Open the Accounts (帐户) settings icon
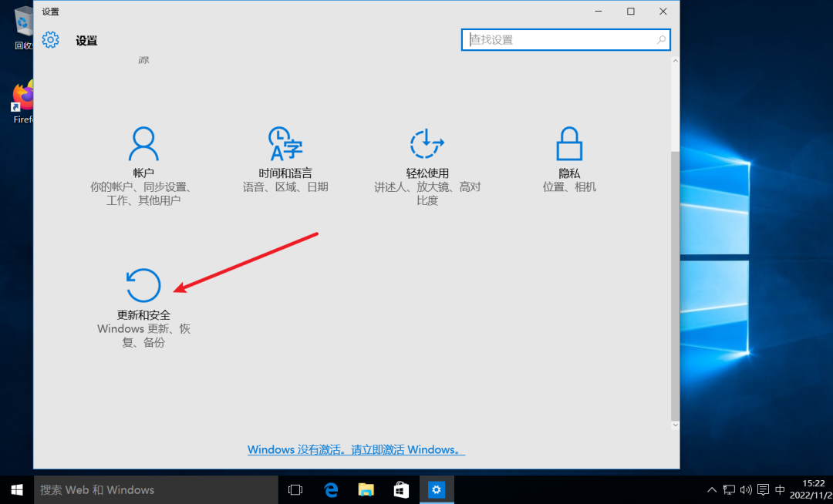The height and width of the screenshot is (504, 833). pyautogui.click(x=143, y=143)
